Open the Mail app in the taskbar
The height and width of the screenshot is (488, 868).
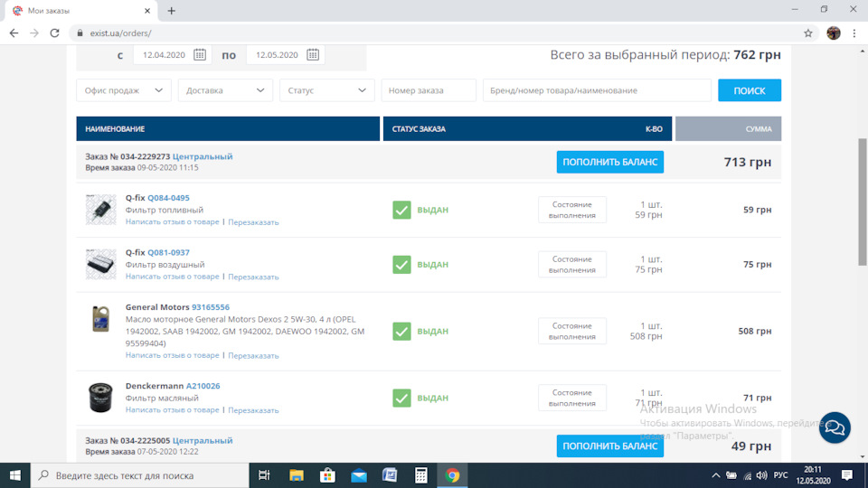359,475
